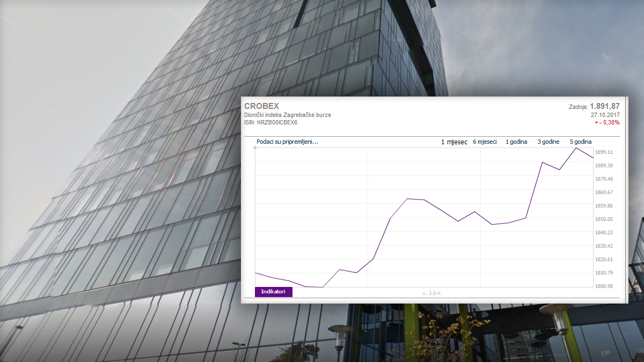Click the 1850.05 axis label
Viewport: 644px width, 362px height.
pyautogui.click(x=604, y=219)
